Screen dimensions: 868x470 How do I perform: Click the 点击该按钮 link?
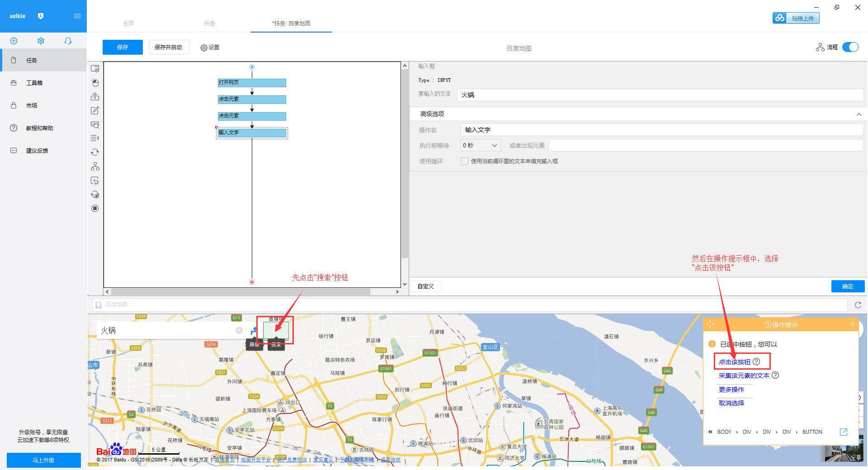[x=735, y=362]
